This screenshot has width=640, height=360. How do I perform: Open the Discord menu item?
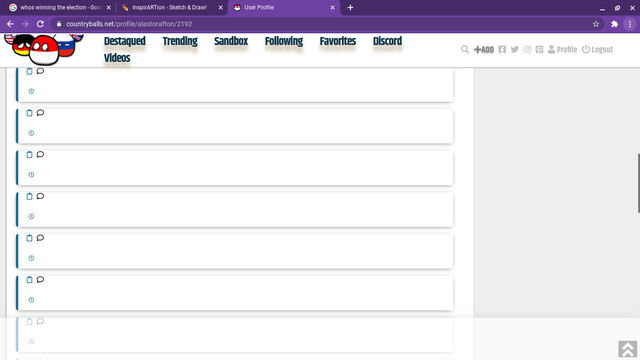[x=387, y=41]
